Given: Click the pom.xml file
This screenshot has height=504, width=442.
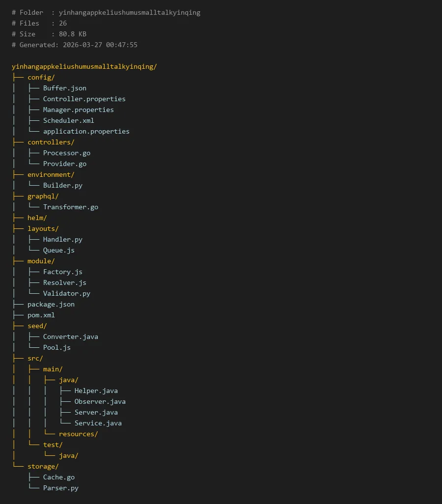Looking at the screenshot, I should pos(41,315).
